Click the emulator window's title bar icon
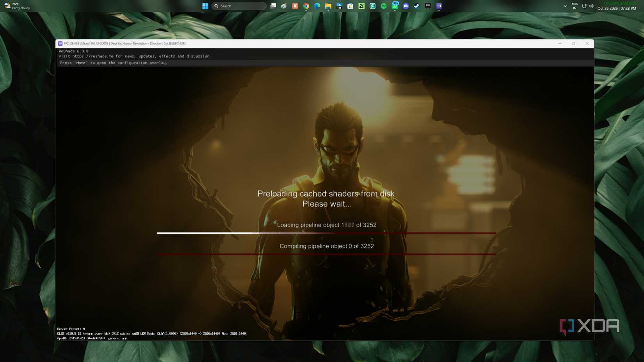This screenshot has width=644, height=362. [60, 43]
